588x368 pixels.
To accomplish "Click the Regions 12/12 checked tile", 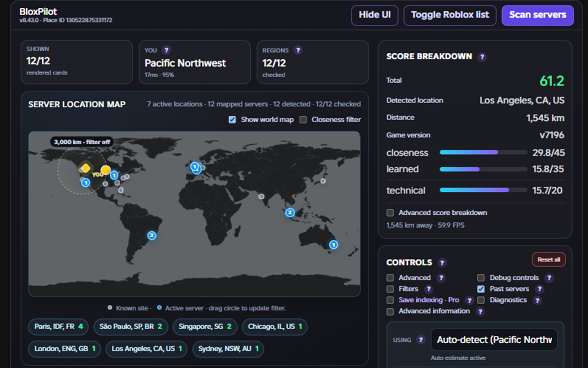I will pyautogui.click(x=313, y=62).
